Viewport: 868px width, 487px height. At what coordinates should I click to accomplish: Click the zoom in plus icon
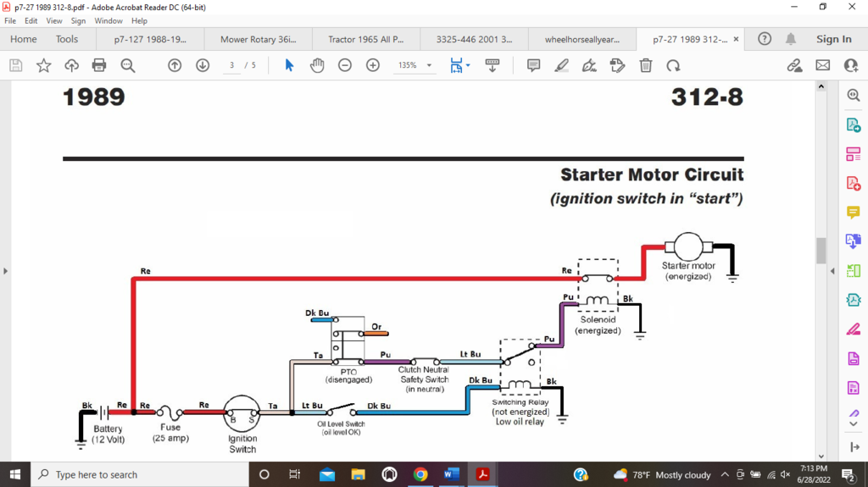tap(373, 65)
